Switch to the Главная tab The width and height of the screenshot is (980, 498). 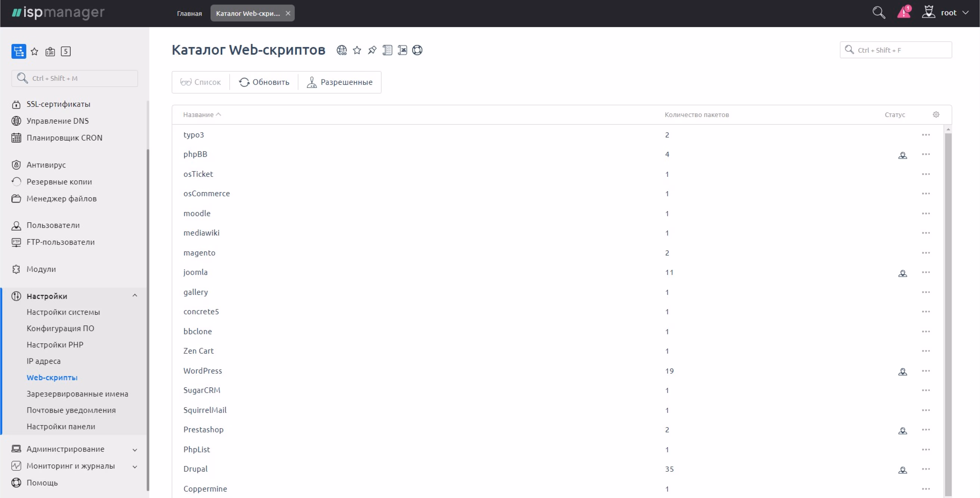pyautogui.click(x=189, y=13)
